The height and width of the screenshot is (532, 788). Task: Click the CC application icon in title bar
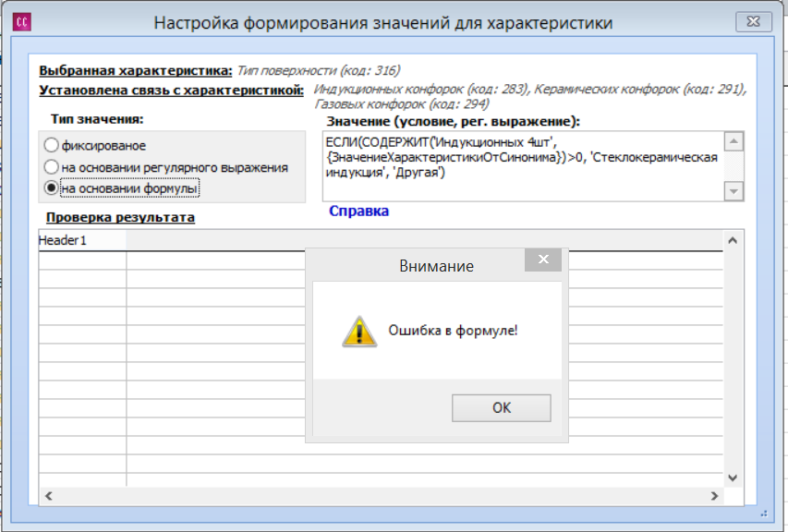pyautogui.click(x=21, y=22)
